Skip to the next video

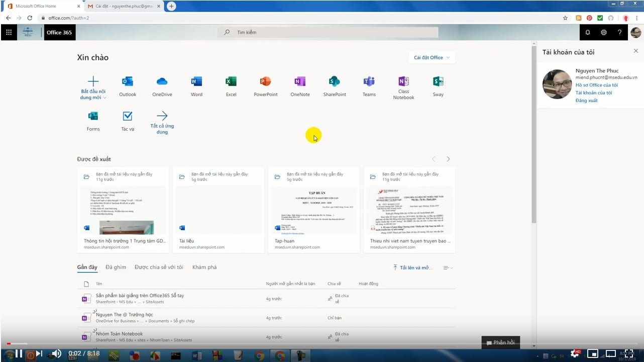coord(39,353)
